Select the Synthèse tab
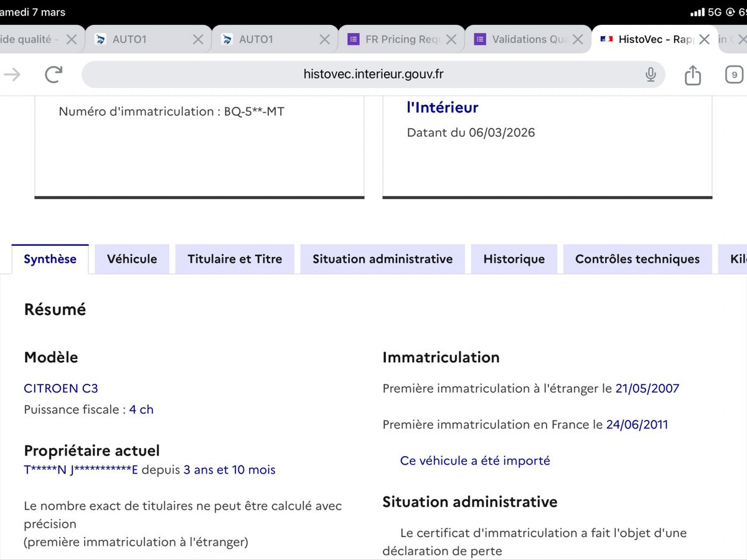 [50, 259]
